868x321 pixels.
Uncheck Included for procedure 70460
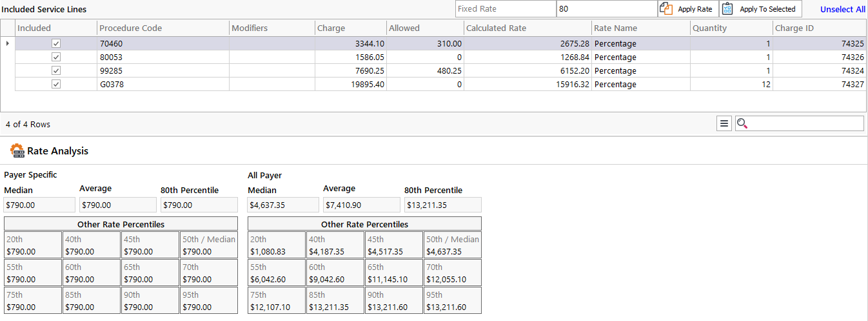coord(56,43)
